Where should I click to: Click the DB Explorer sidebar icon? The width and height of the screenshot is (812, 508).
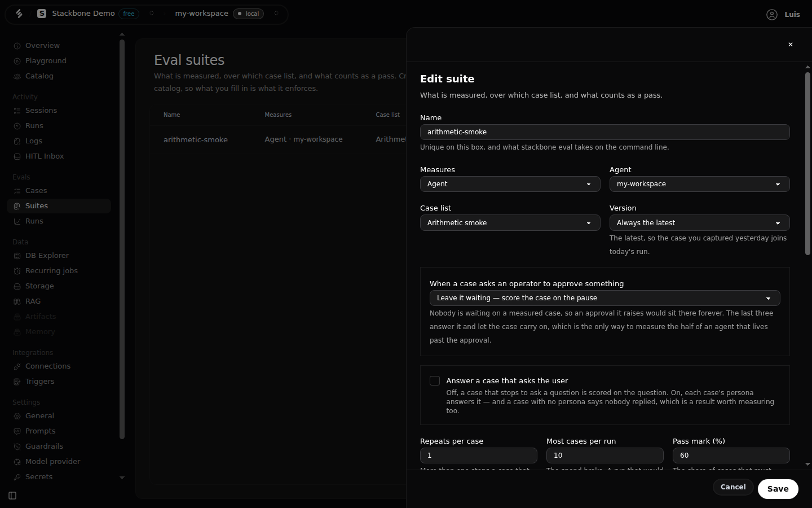click(17, 256)
